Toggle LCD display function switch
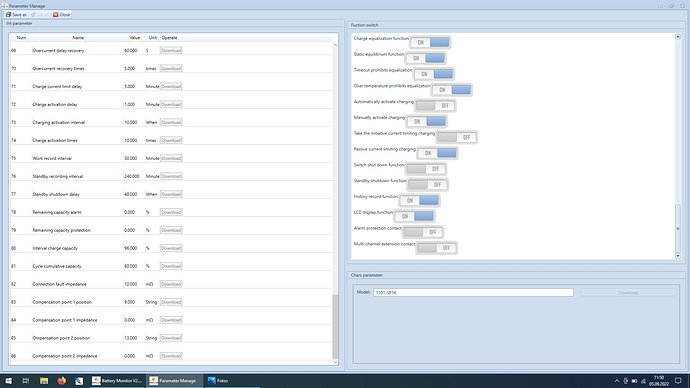The width and height of the screenshot is (690, 388). [415, 216]
